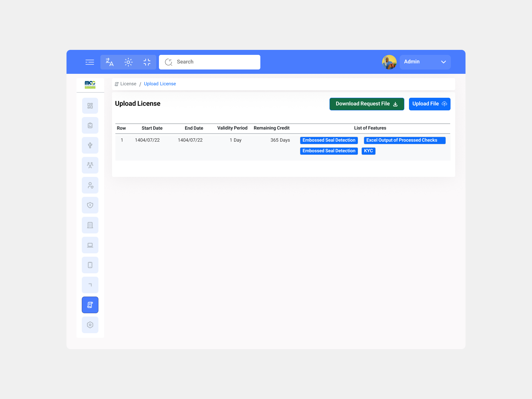This screenshot has height=399, width=532.
Task: Open the clipboard report sidebar icon
Action: (x=90, y=125)
